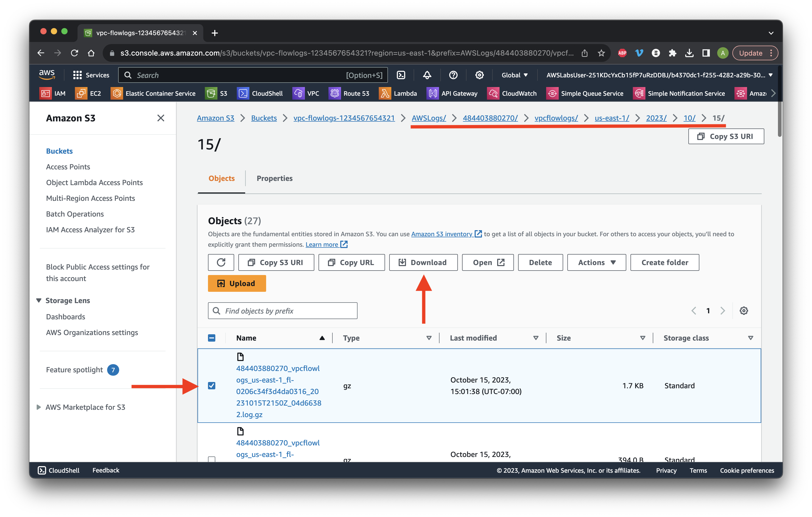Reload the browser page

75,53
